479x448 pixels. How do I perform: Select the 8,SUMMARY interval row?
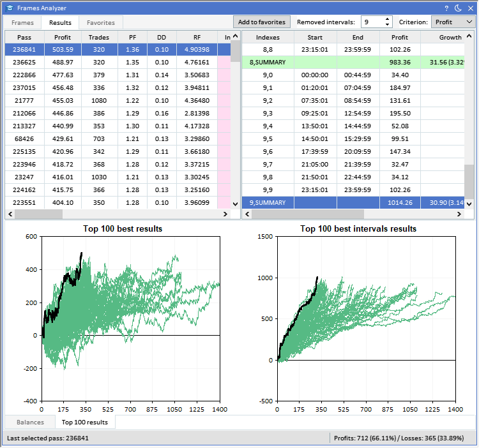click(353, 63)
